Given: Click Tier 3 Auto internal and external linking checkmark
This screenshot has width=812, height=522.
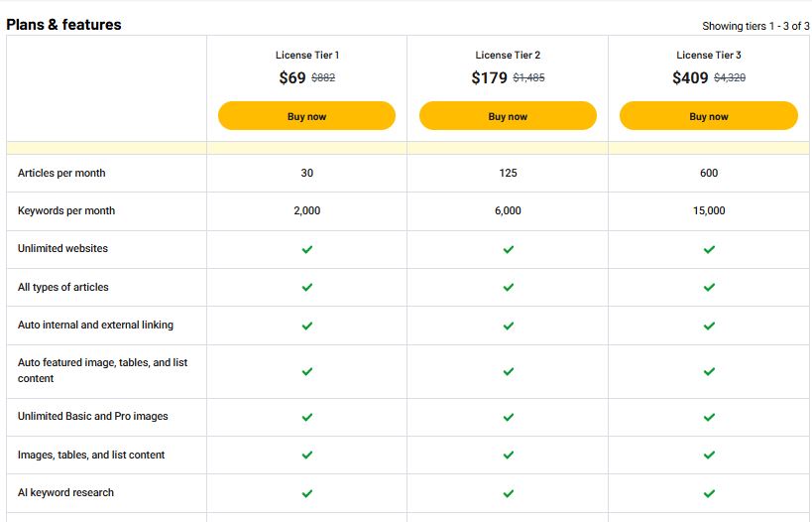Looking at the screenshot, I should click(710, 326).
